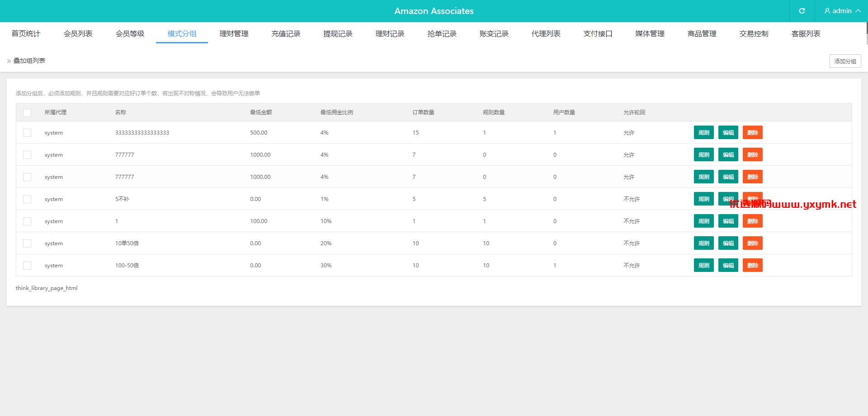Toggle the select-all checkbox in table header
The height and width of the screenshot is (416, 868).
click(x=27, y=112)
